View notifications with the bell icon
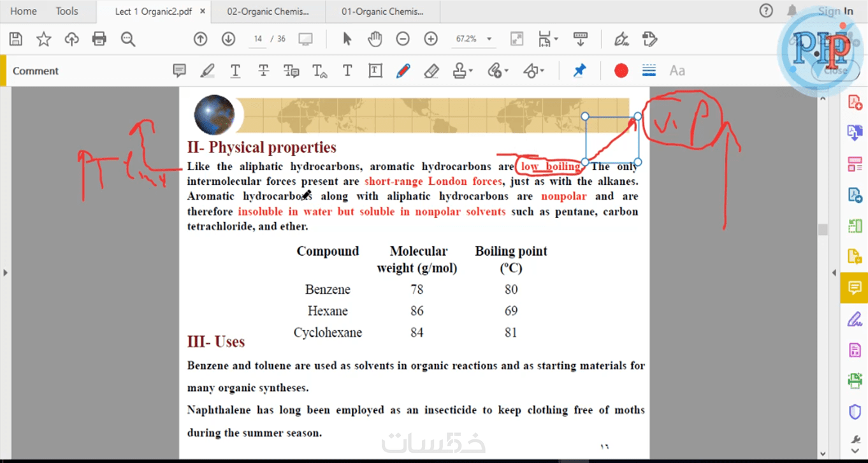The image size is (868, 463). point(792,11)
